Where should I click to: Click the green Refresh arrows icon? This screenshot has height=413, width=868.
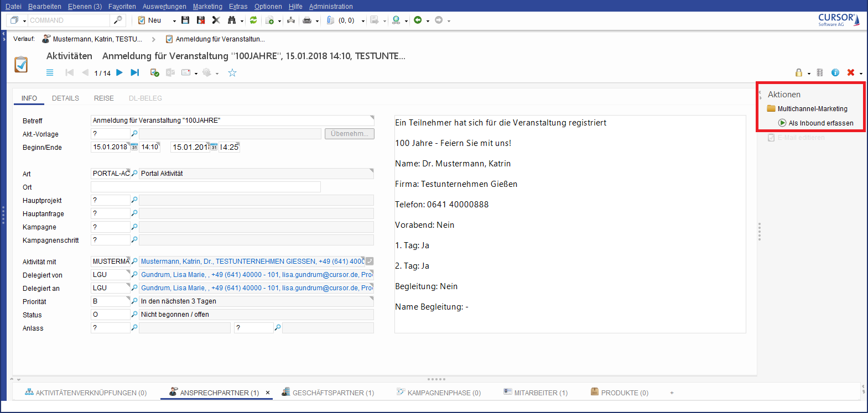253,20
